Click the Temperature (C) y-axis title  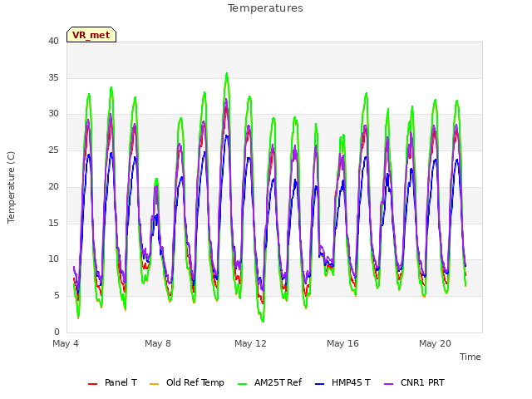[x=11, y=187]
